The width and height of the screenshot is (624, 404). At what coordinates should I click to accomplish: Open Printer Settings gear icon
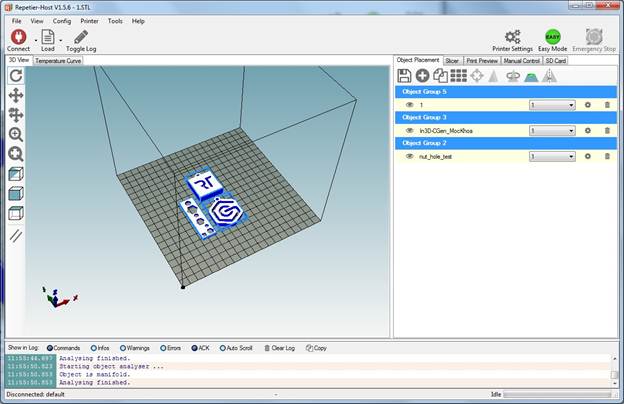(512, 36)
